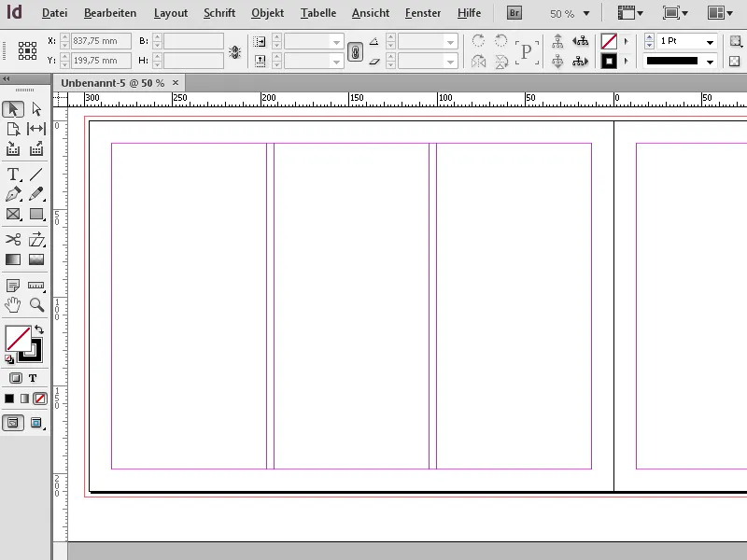
Task: Click the reference point locator grid
Action: point(27,50)
